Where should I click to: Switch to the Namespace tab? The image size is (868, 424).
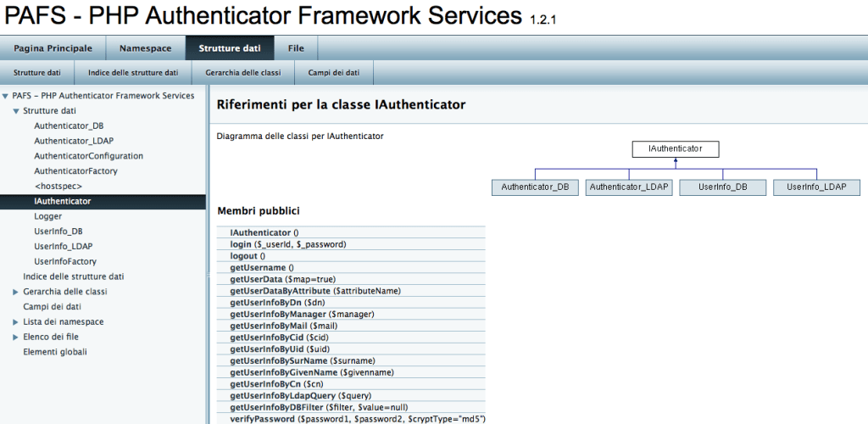pyautogui.click(x=146, y=48)
